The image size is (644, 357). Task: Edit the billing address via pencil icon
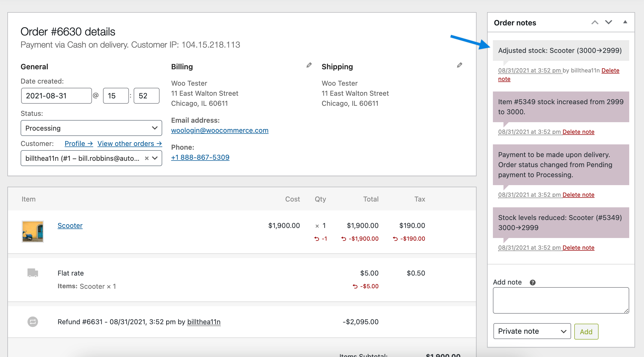[x=309, y=65]
